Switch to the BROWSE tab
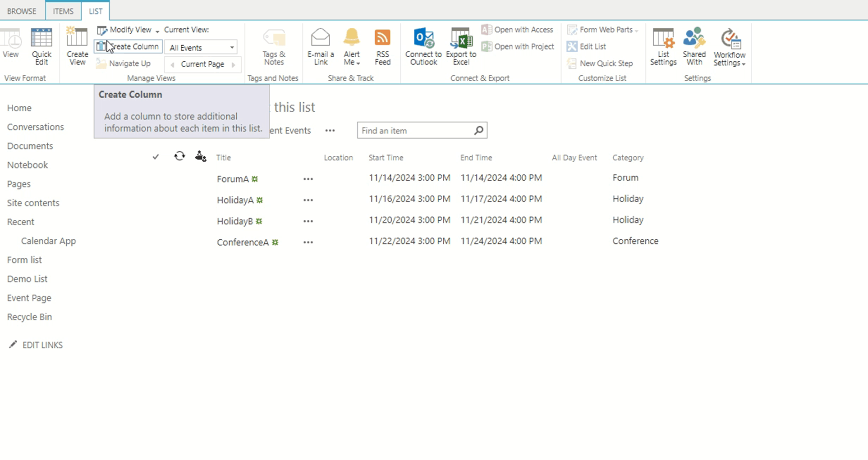The width and height of the screenshot is (868, 460). [21, 11]
